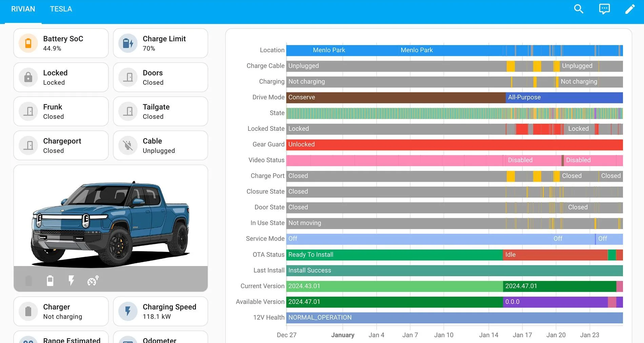Click the white battery icon under truck
644x343 pixels.
point(50,280)
